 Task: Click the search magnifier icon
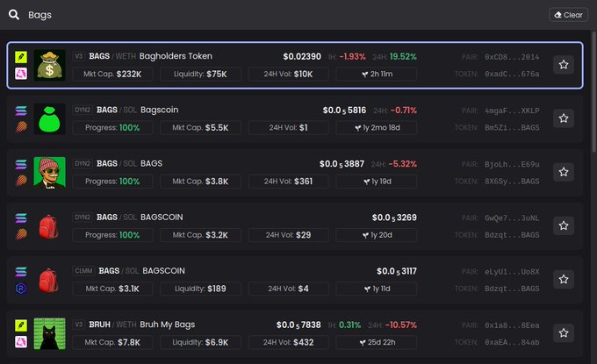click(x=14, y=15)
